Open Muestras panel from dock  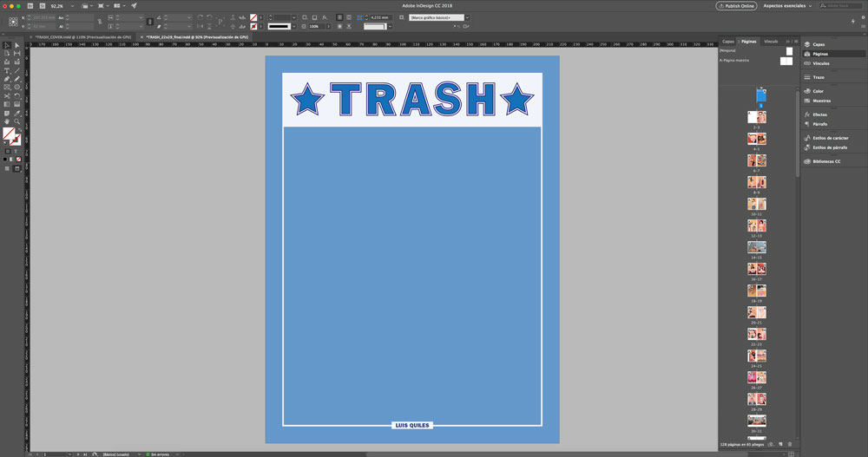821,101
